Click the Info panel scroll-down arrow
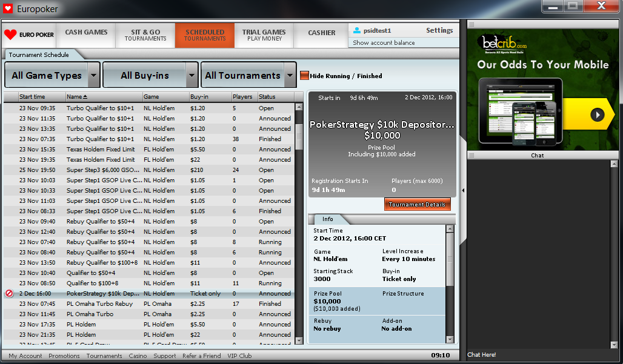This screenshot has width=623, height=364. coord(450,339)
